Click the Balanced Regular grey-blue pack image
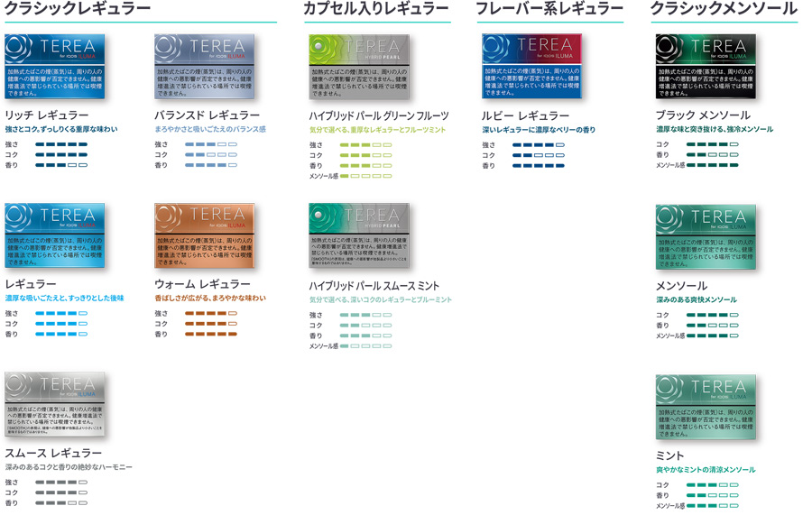 pyautogui.click(x=205, y=66)
